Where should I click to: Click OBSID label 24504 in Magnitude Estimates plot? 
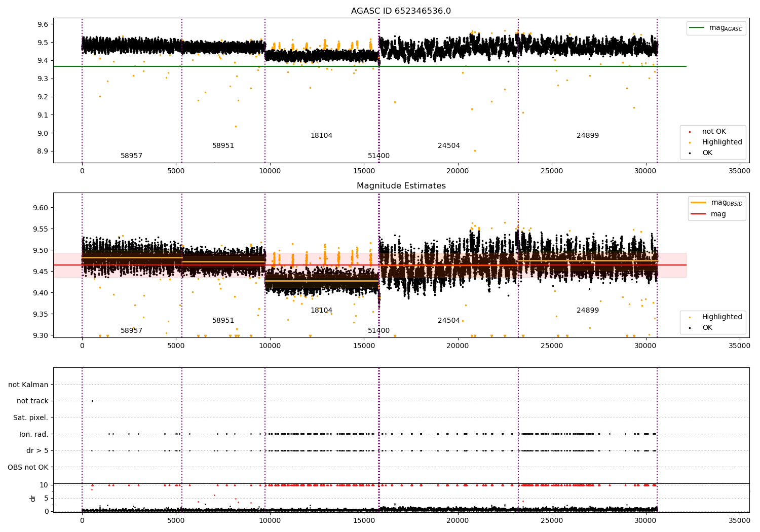[449, 321]
